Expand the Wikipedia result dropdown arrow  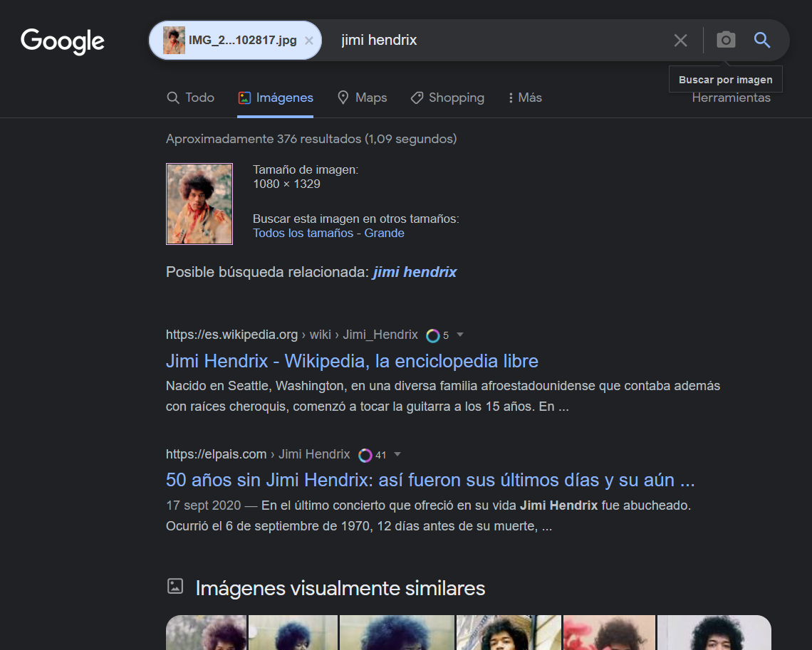(460, 335)
